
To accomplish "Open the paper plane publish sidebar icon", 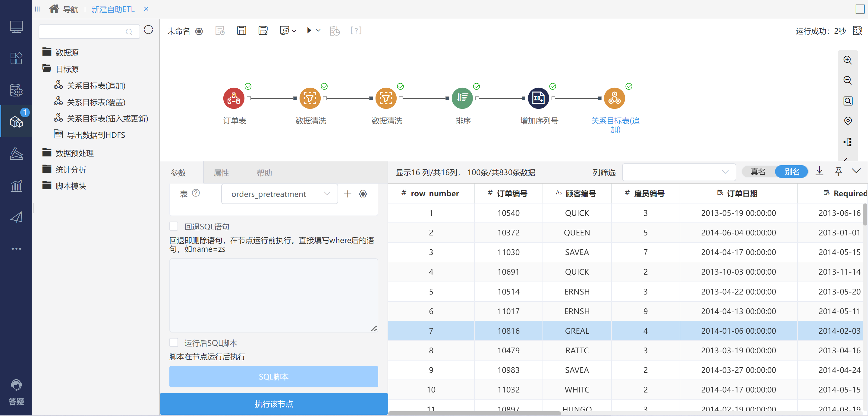I will (x=16, y=217).
